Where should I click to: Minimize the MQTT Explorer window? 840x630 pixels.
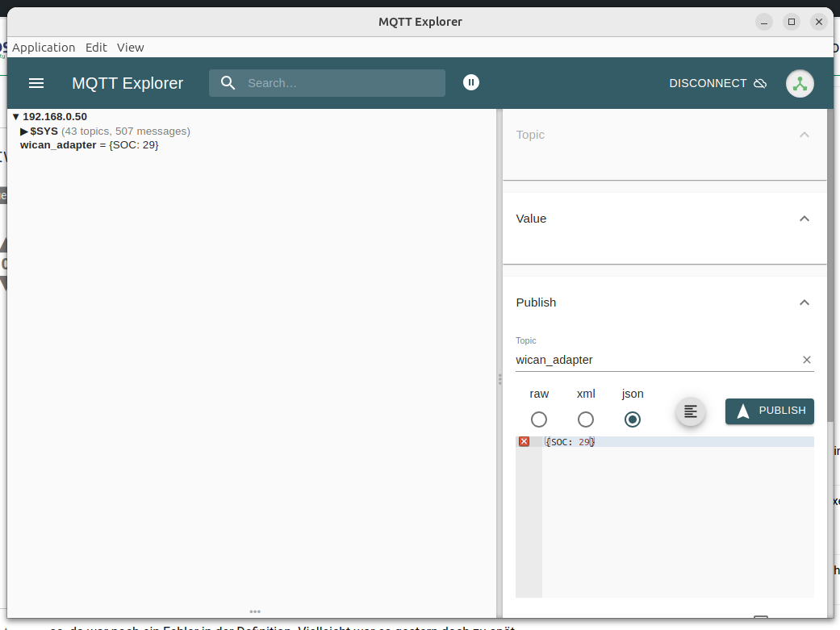764,22
